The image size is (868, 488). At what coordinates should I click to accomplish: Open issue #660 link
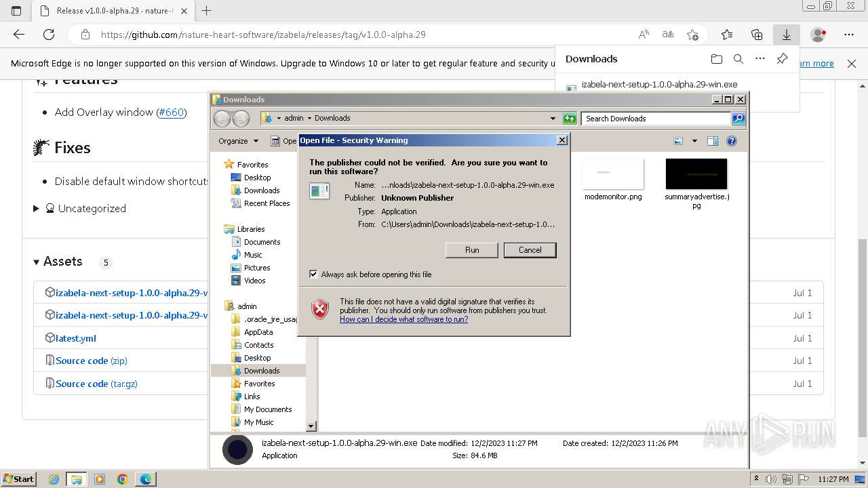[x=172, y=112]
